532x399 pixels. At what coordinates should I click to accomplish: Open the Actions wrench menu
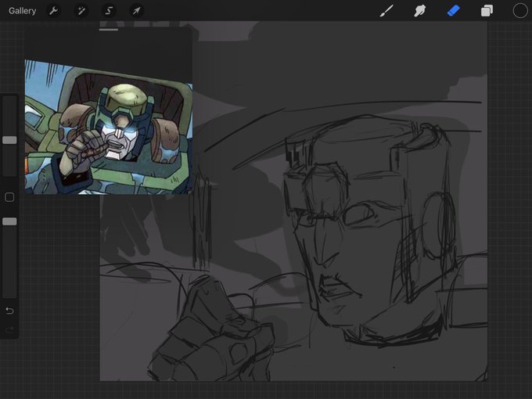coord(53,11)
